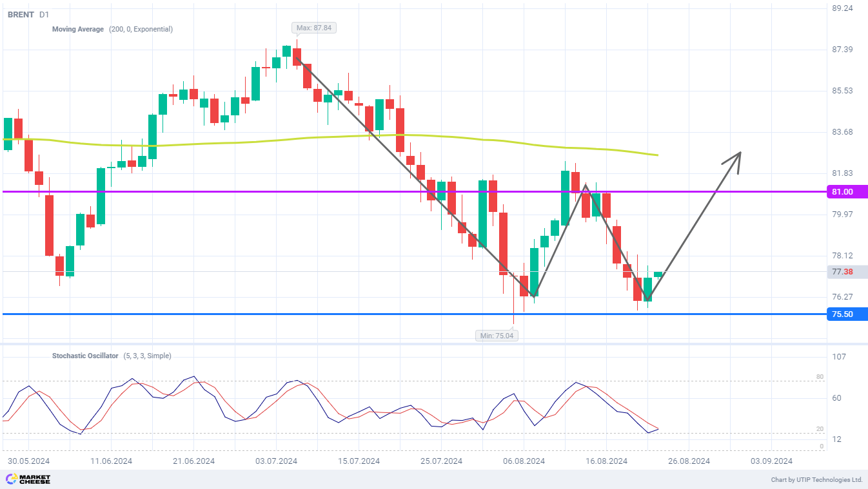Screen dimensions: 868x489
Task: Select the D1 timeframe label
Action: coord(44,14)
